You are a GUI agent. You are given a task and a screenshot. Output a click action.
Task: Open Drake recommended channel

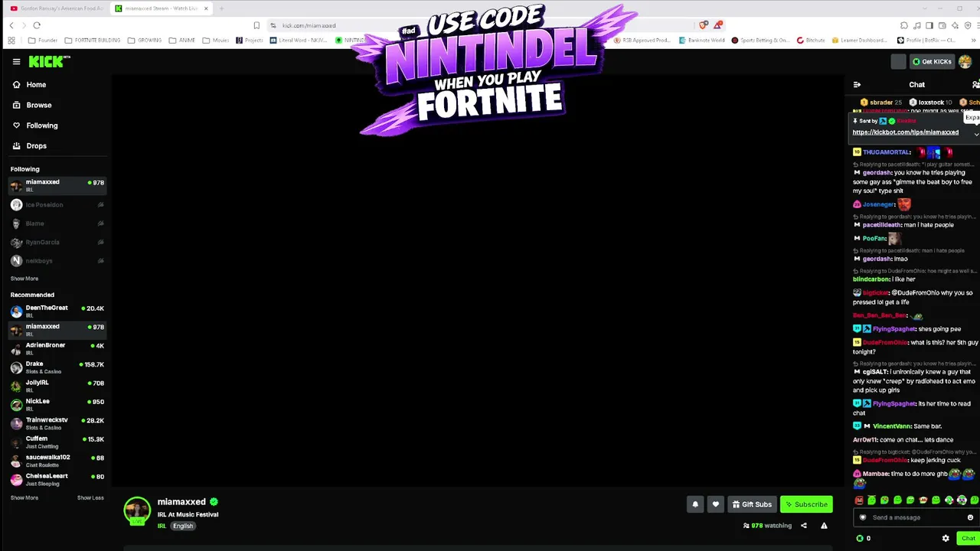point(57,367)
